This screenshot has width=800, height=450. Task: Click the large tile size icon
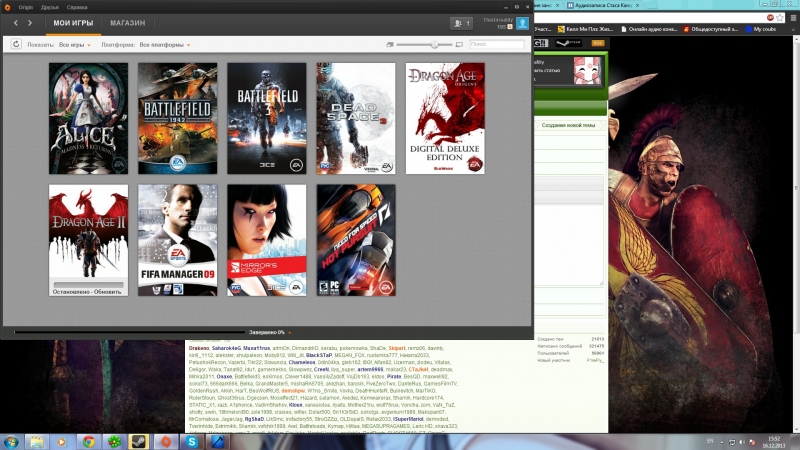(x=459, y=44)
